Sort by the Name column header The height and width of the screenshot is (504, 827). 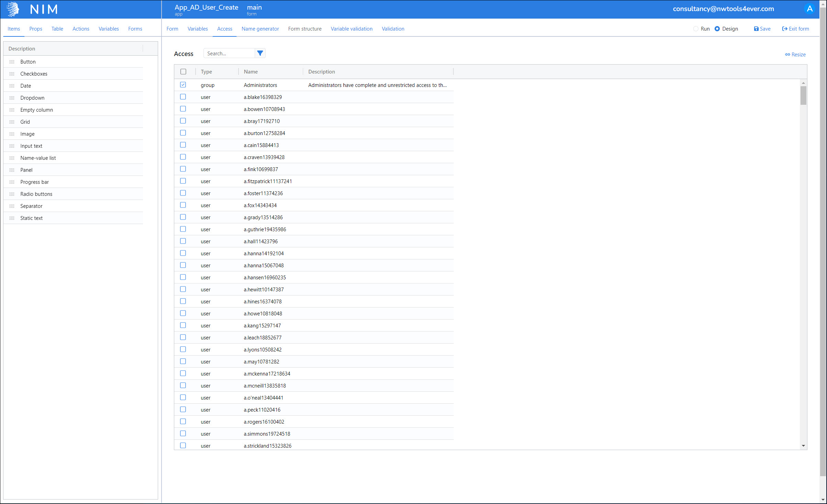point(251,72)
